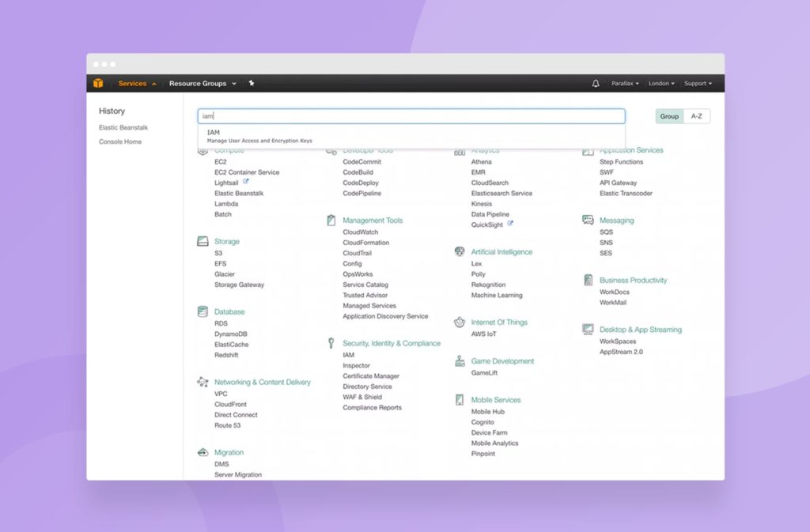Open Certificate Manager
Viewport: 810px width, 532px height.
click(x=371, y=375)
